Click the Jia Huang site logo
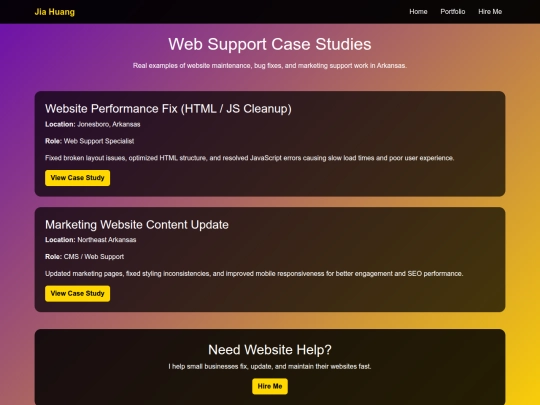 (x=54, y=12)
